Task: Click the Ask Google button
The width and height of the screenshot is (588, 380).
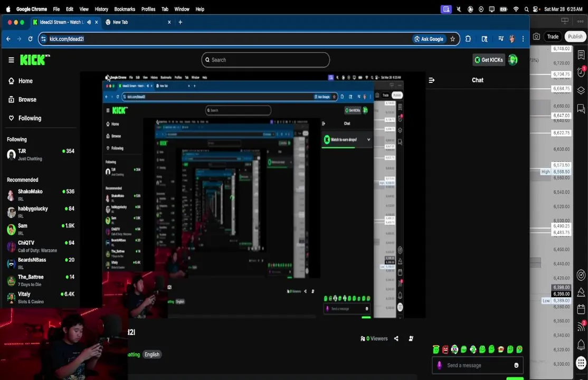Action: (429, 39)
